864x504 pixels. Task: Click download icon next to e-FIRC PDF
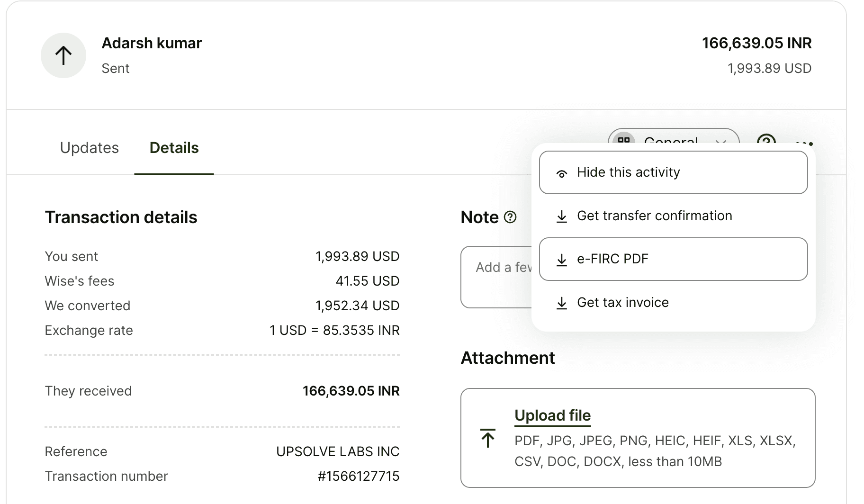point(562,260)
